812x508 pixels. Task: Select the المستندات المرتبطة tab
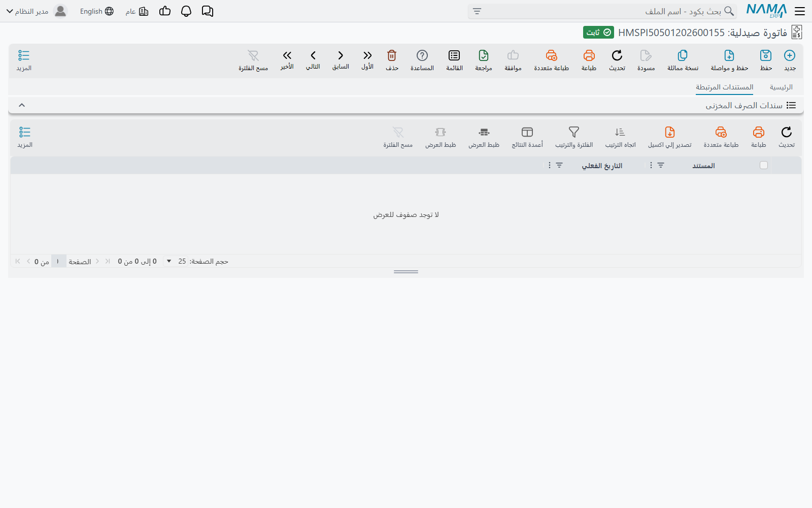[724, 87]
